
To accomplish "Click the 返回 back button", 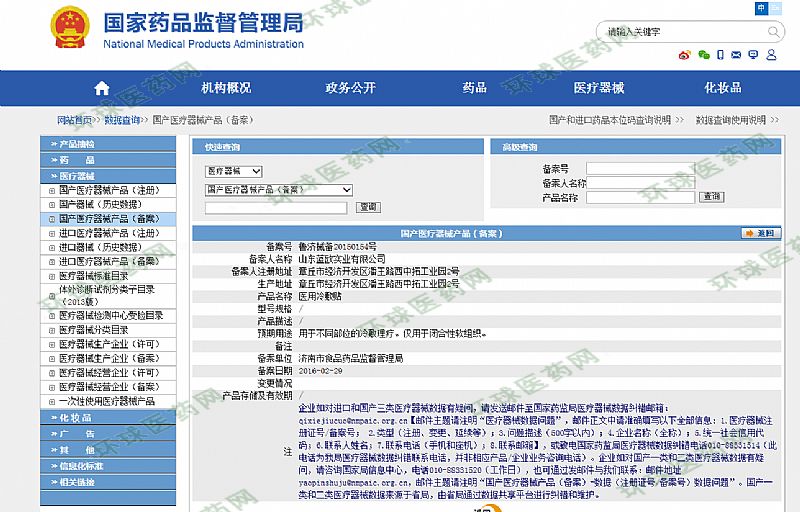I will coord(761,233).
